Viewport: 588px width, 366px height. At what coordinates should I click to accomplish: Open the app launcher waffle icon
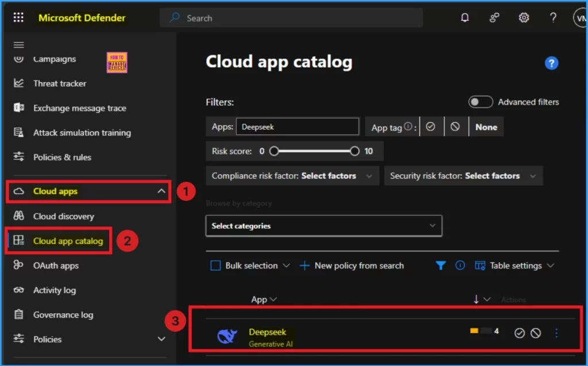(18, 18)
